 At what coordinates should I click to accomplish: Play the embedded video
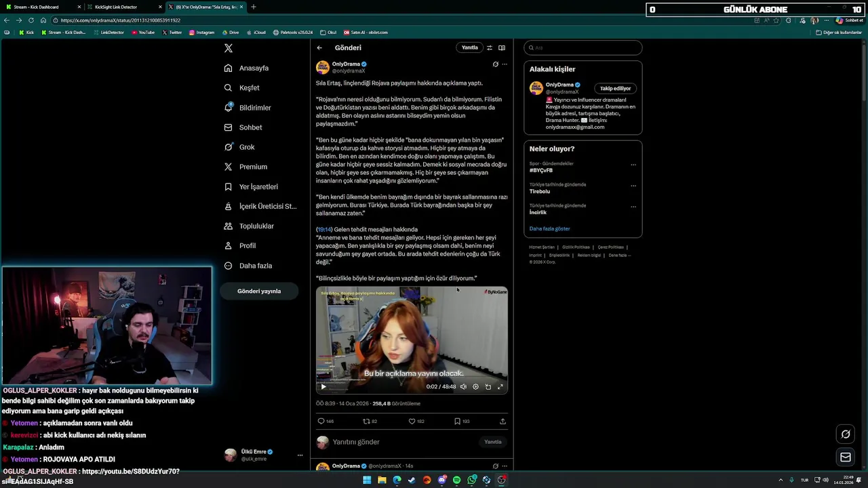(323, 387)
